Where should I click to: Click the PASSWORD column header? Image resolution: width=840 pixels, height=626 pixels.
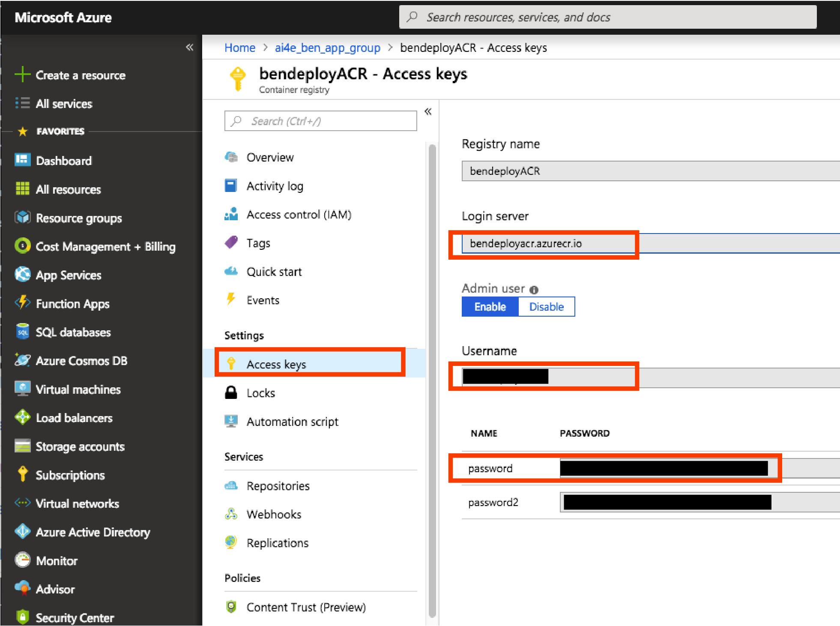(585, 433)
